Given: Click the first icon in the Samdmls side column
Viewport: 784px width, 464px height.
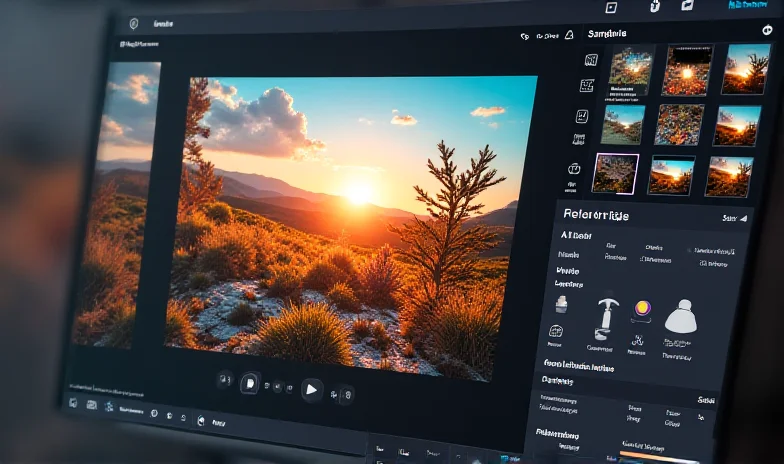Looking at the screenshot, I should point(591,60).
